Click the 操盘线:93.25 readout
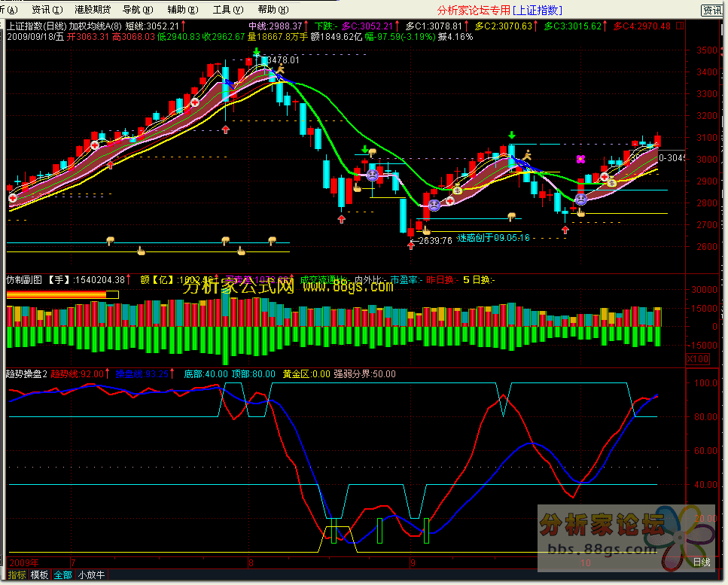 [x=142, y=373]
